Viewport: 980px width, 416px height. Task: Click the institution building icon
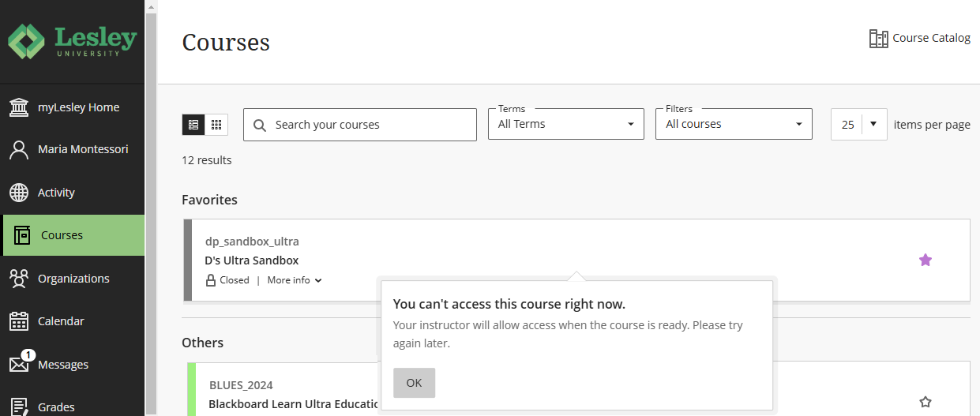tap(19, 107)
